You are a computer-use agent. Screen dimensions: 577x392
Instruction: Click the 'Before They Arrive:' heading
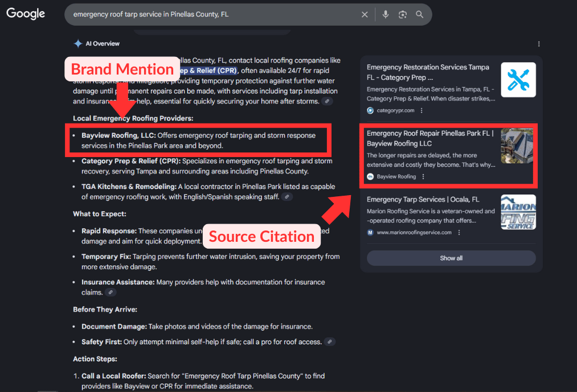(x=105, y=310)
